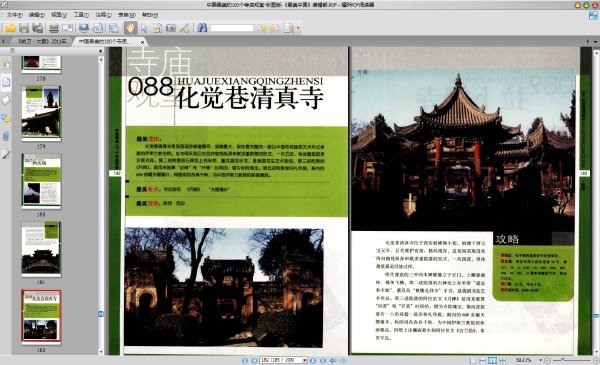
Task: Open the page number dropdown
Action: pyautogui.click(x=305, y=360)
